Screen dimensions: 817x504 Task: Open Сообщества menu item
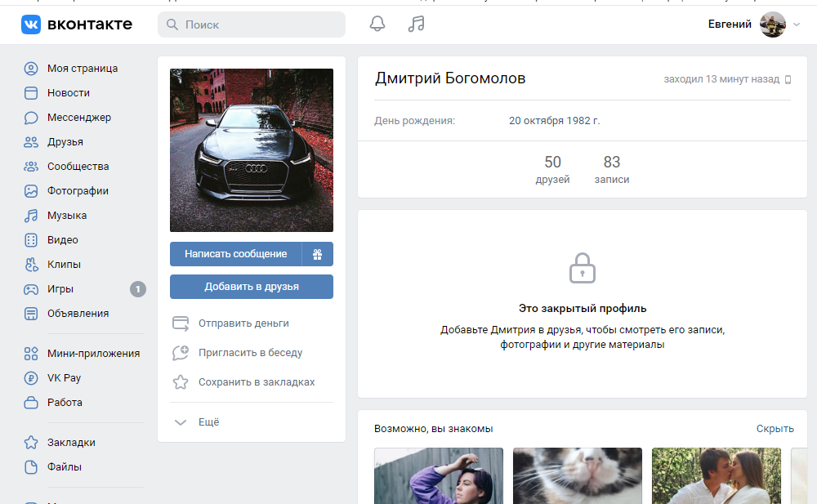click(x=78, y=167)
